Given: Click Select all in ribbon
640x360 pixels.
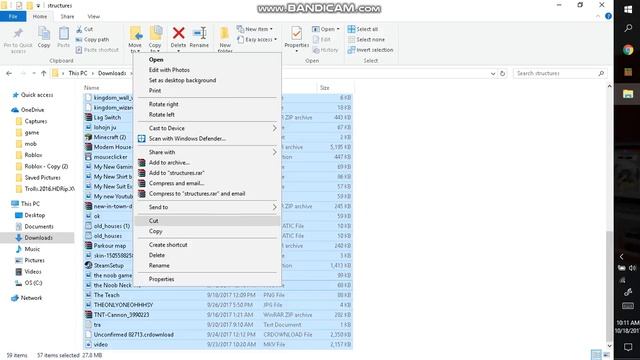Looking at the screenshot, I should coord(363,29).
